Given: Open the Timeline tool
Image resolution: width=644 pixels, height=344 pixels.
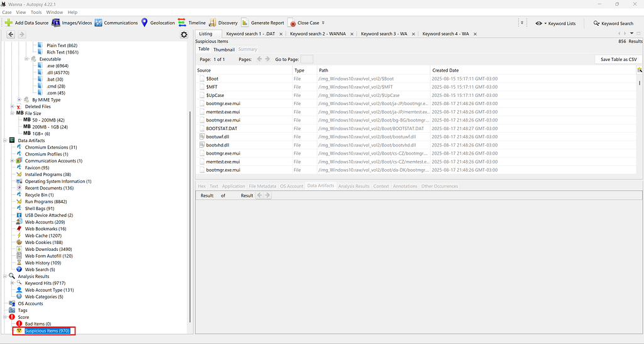Looking at the screenshot, I should pos(192,23).
